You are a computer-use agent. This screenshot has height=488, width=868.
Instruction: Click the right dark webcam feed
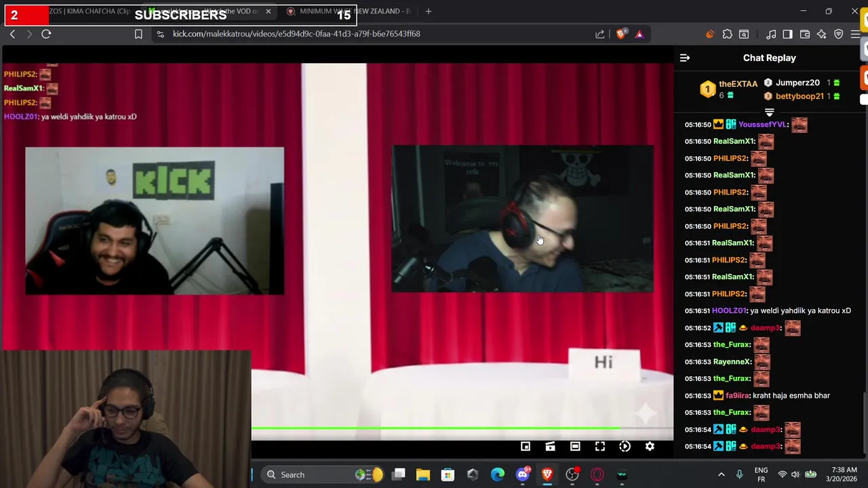pyautogui.click(x=522, y=219)
